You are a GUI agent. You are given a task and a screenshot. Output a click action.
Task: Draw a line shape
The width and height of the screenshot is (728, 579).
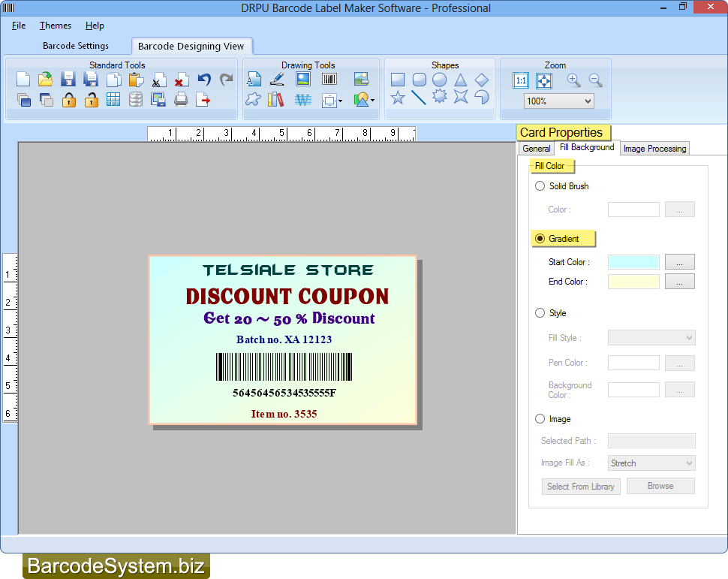[x=419, y=98]
